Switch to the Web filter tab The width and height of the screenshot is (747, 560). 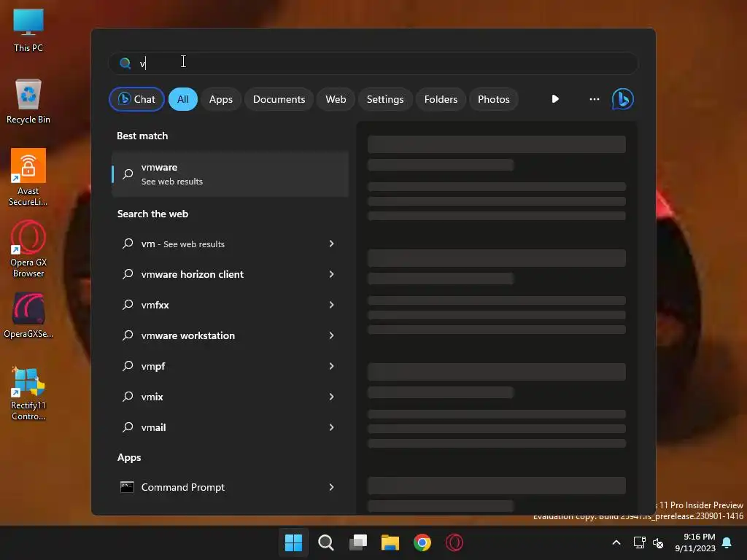coord(336,99)
